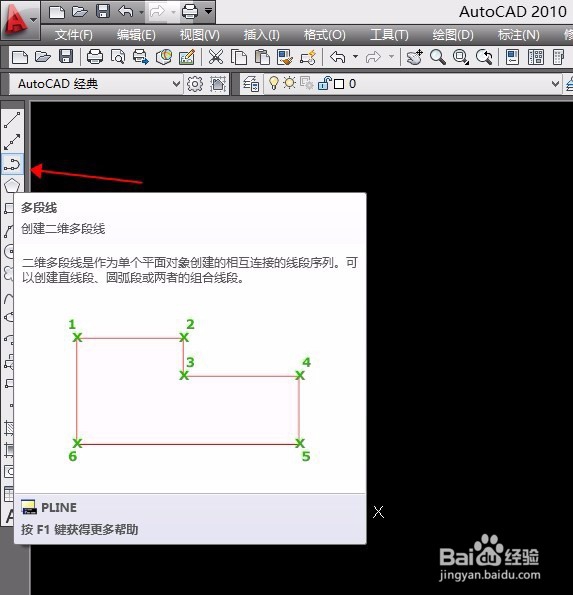
Task: Click Open file icon in standard toolbar
Action: pos(43,58)
